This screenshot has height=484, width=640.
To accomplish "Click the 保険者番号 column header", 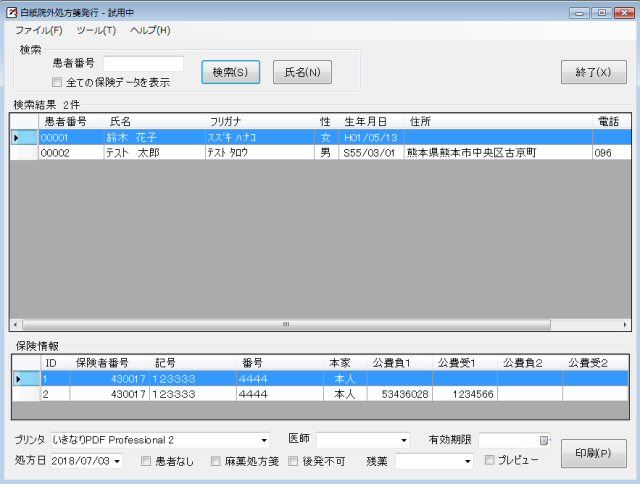I will point(109,363).
